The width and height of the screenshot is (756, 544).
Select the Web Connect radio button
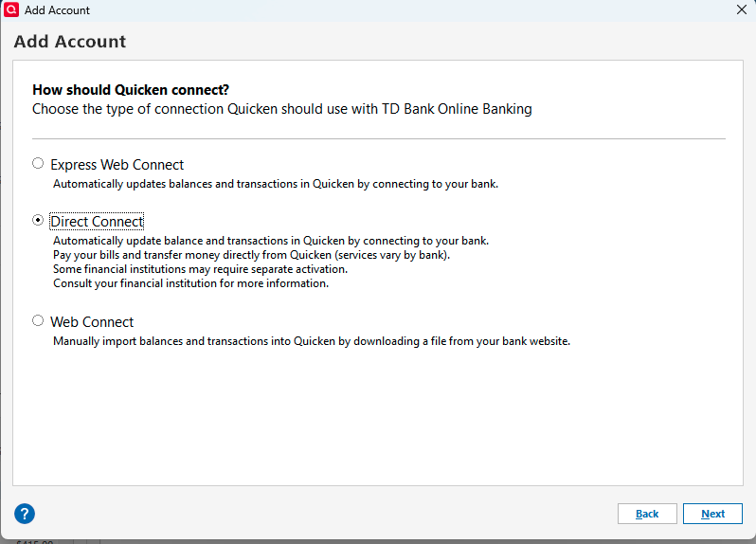pyautogui.click(x=38, y=320)
